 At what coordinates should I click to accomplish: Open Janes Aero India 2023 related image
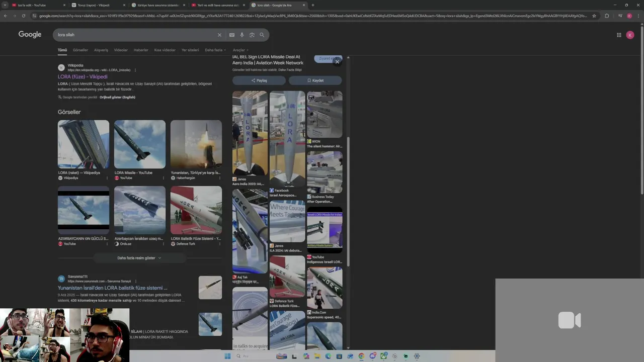(250, 133)
